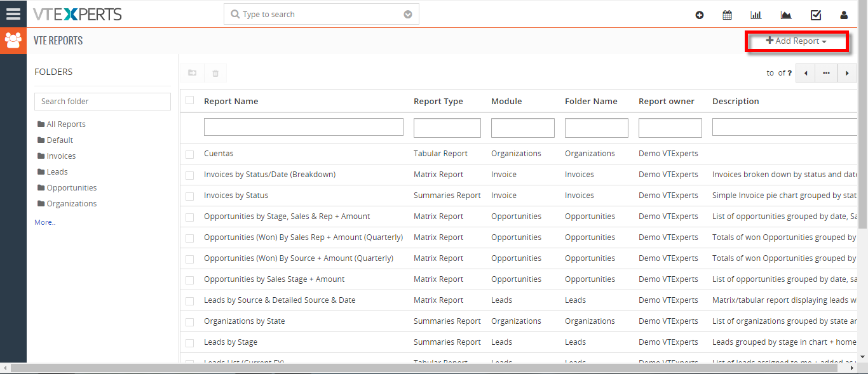Click the Type to search field
Viewport: 868px width, 374px height.
321,15
